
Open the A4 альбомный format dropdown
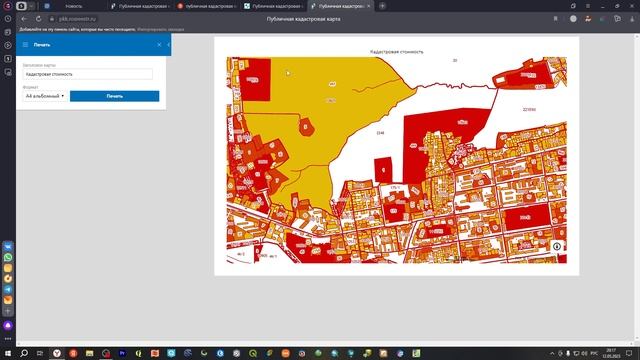tap(45, 96)
